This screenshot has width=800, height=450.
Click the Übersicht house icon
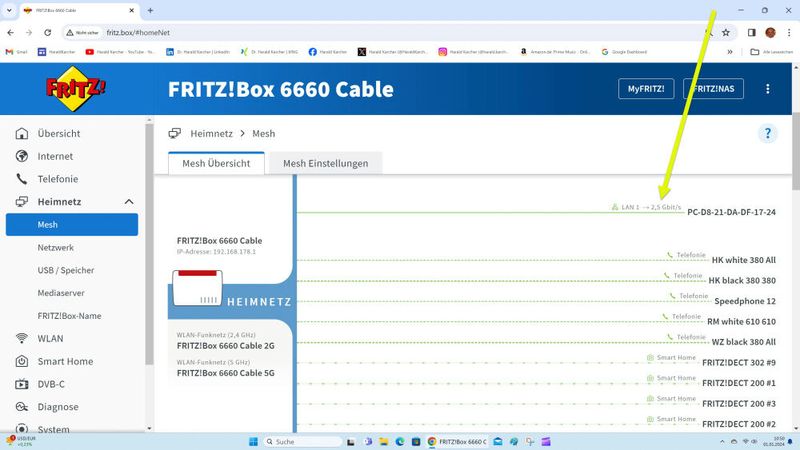click(22, 134)
